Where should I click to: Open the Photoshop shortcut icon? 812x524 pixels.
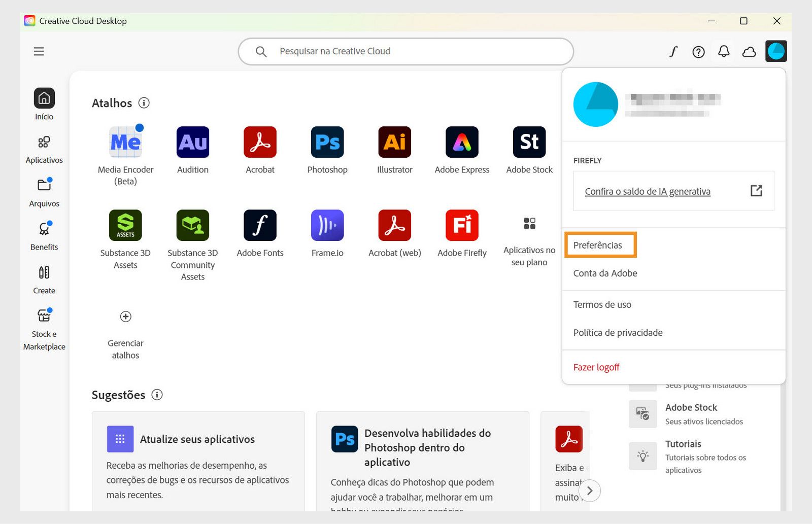coord(327,143)
